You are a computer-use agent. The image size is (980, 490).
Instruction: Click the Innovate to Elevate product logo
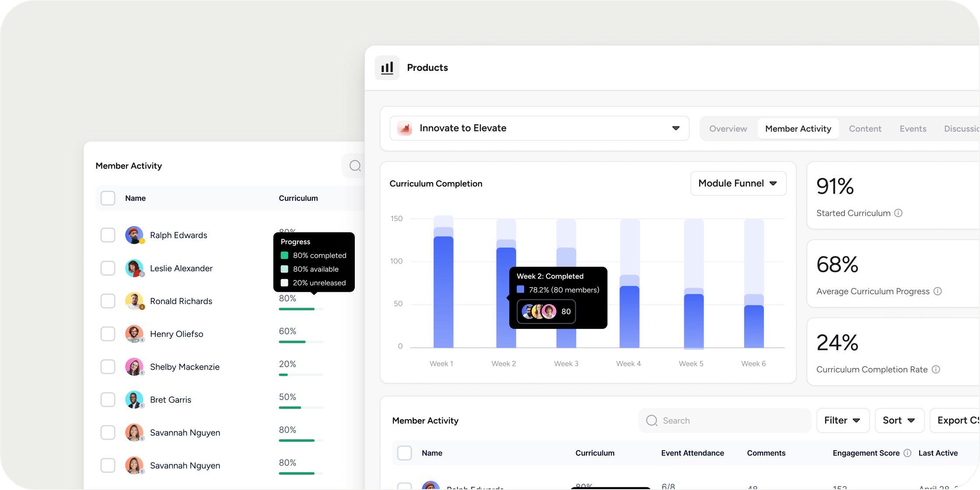[405, 128]
